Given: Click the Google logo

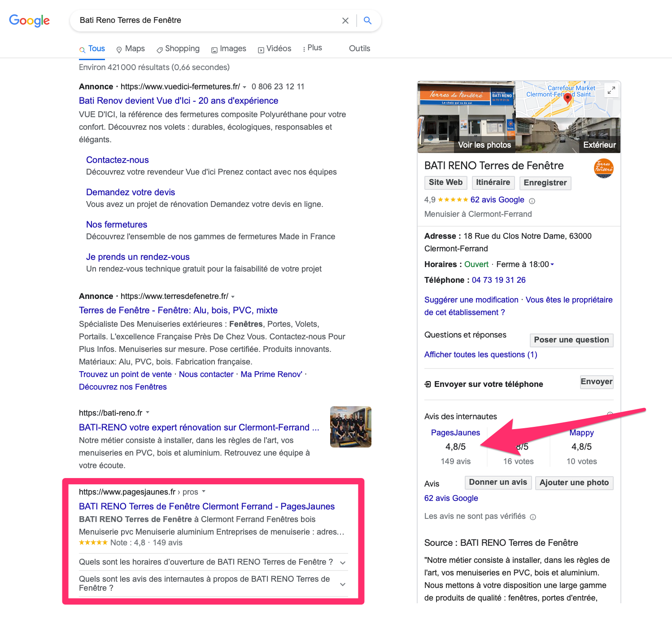Looking at the screenshot, I should click(30, 21).
